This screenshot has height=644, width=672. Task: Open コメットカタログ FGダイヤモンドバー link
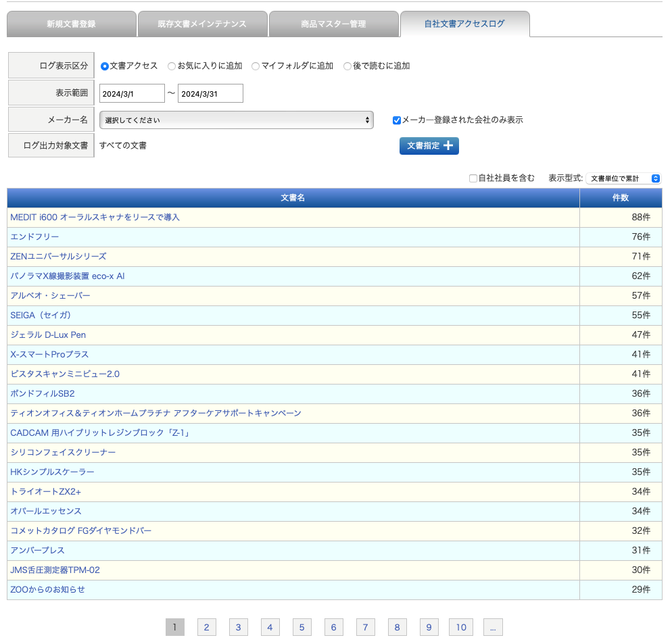(x=81, y=531)
